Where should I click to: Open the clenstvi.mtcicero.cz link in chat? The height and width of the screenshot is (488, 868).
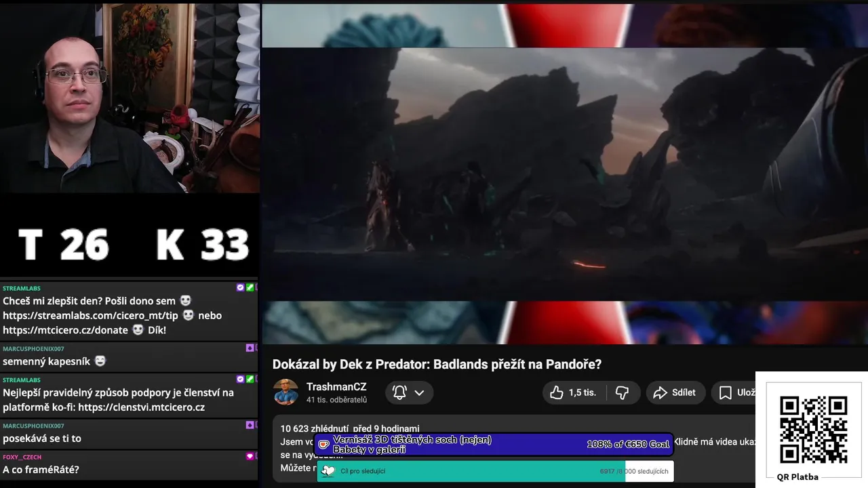pos(142,407)
